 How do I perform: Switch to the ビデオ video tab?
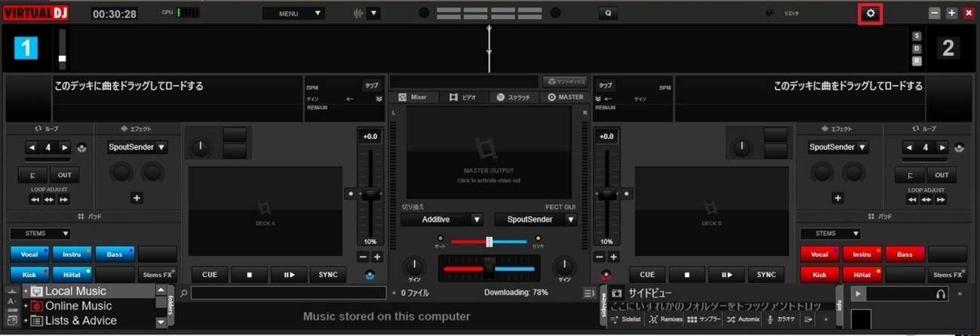pos(462,97)
